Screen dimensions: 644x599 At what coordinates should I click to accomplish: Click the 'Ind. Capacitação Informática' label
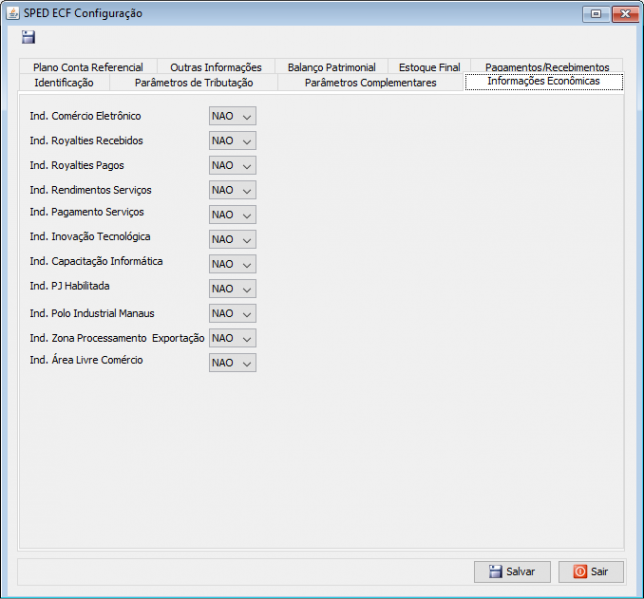click(x=96, y=261)
